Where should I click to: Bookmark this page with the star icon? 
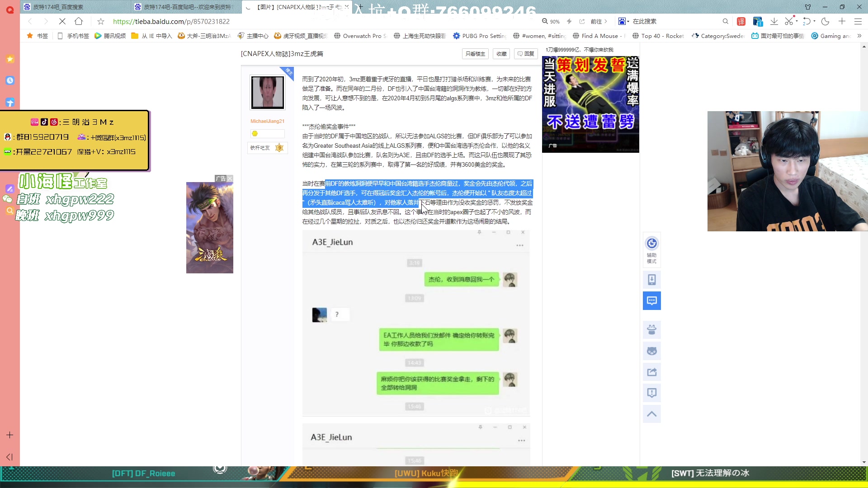tap(101, 21)
